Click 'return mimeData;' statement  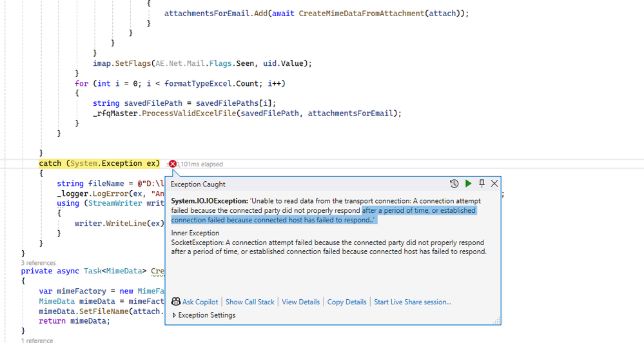point(75,321)
